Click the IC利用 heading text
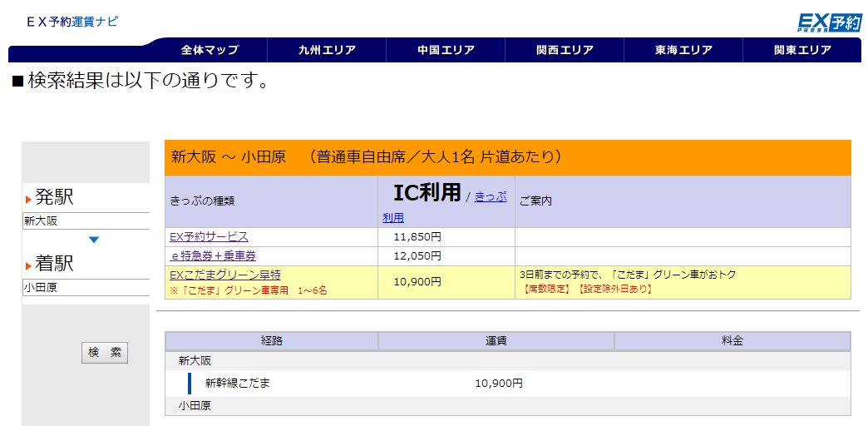Screen dimensions: 868x426 427,193
